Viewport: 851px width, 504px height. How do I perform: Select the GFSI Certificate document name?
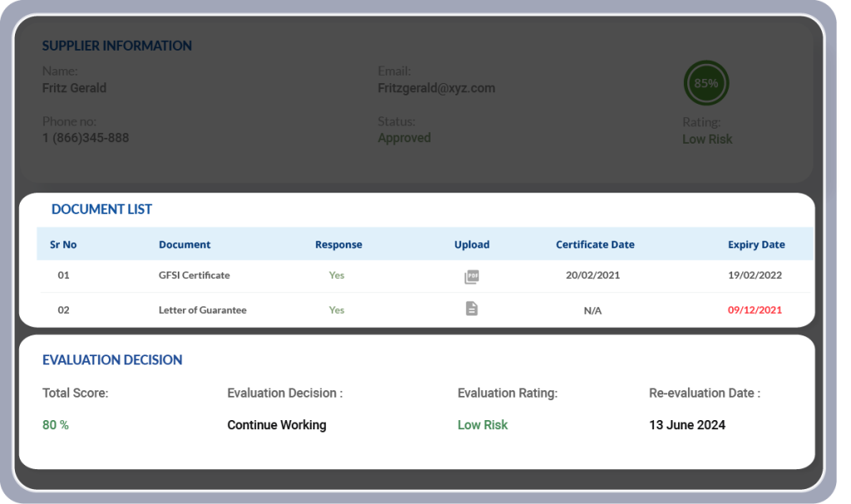(194, 276)
